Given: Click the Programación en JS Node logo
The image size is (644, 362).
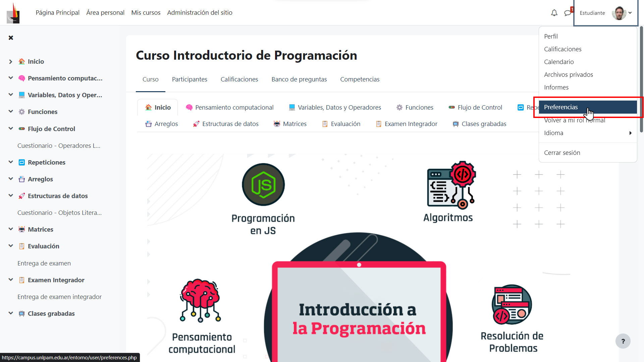Looking at the screenshot, I should tap(263, 184).
